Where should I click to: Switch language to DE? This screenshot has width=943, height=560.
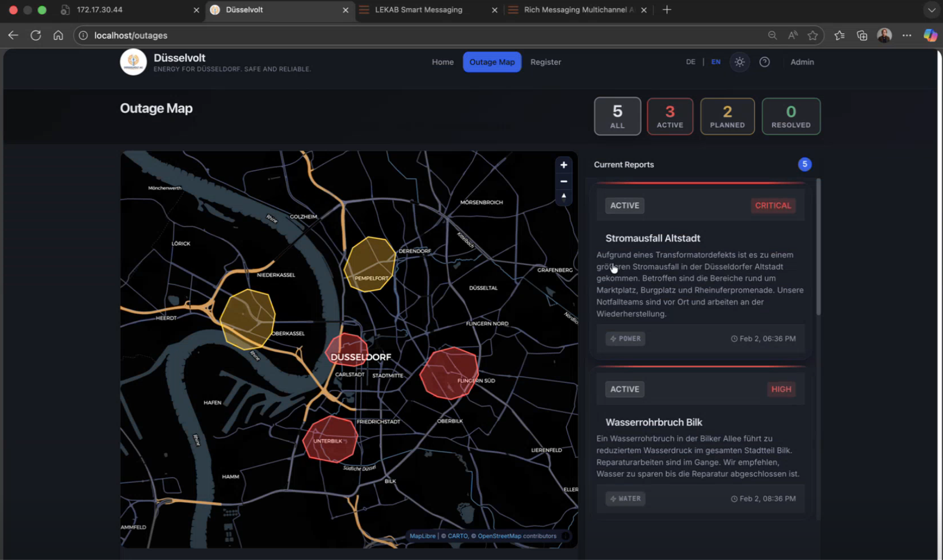691,62
